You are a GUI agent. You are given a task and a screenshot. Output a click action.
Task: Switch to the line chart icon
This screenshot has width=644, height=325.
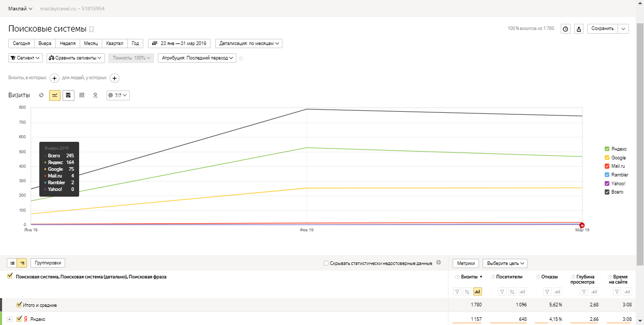click(55, 95)
